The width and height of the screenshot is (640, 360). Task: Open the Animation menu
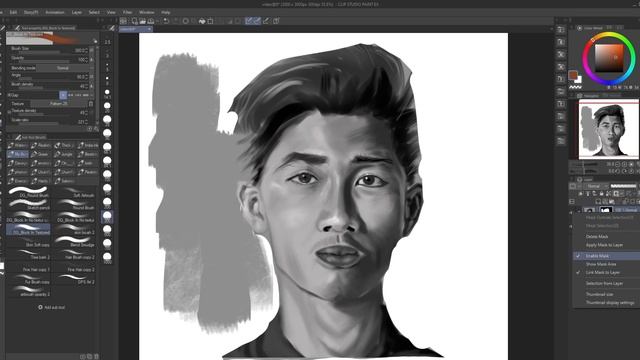[55, 12]
